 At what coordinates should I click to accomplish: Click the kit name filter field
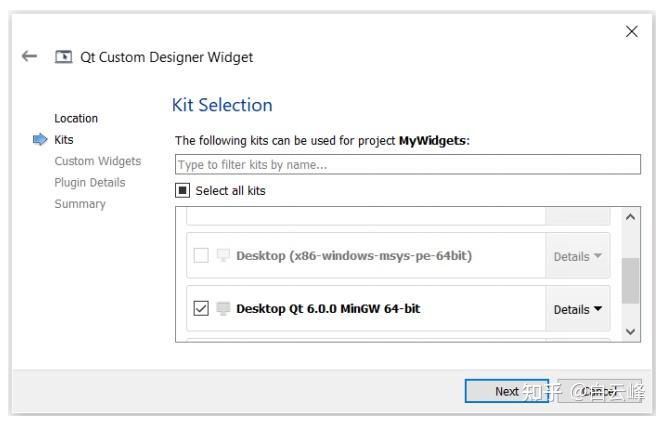tap(407, 164)
